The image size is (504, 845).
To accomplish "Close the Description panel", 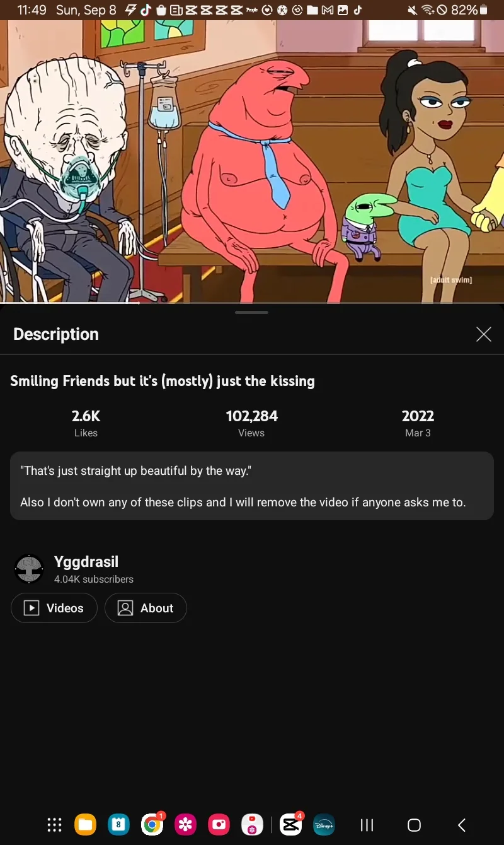I will click(483, 334).
